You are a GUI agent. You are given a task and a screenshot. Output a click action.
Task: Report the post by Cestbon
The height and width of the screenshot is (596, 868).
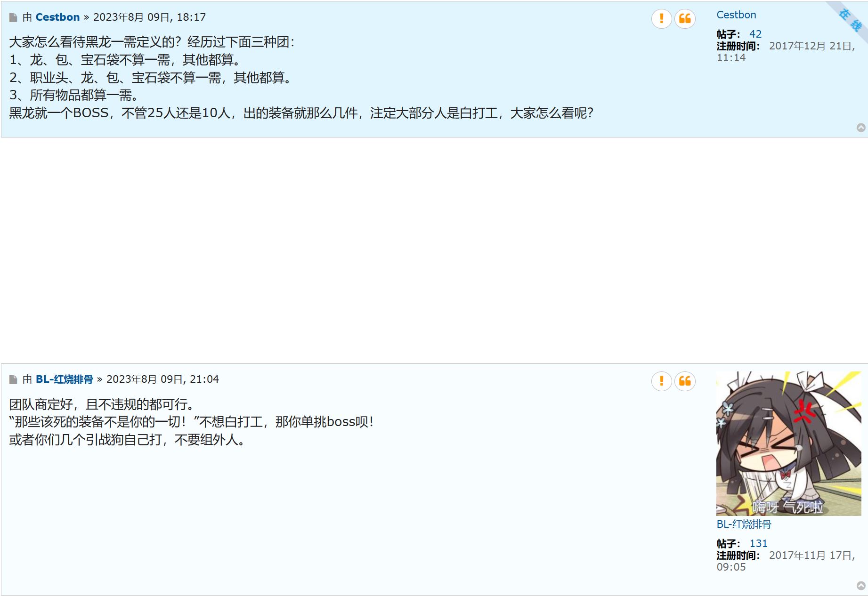click(661, 19)
